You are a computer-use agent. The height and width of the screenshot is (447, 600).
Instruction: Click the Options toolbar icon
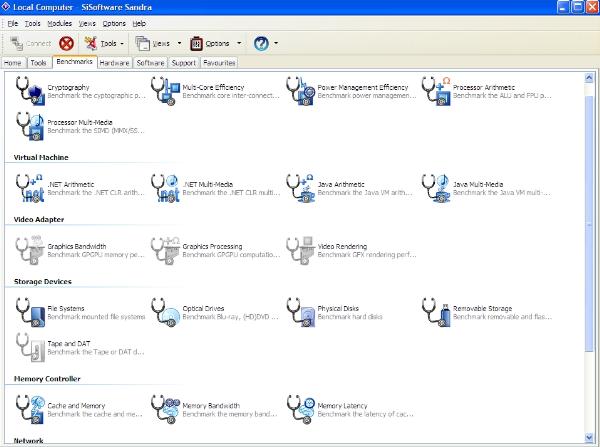pyautogui.click(x=196, y=44)
